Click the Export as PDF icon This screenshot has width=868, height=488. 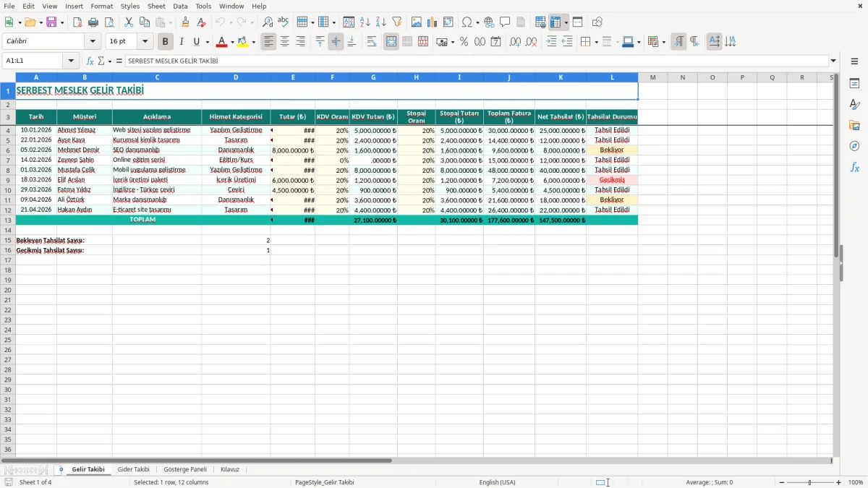[x=77, y=22]
